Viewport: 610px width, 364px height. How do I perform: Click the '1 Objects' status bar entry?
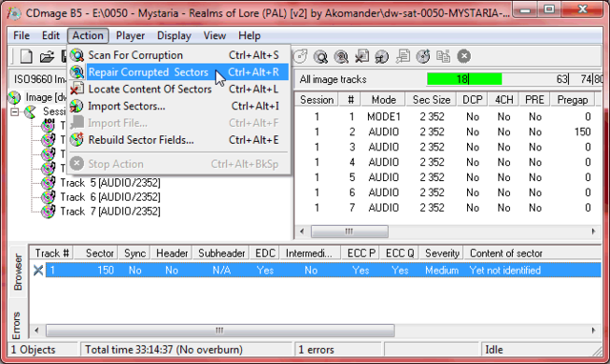coord(33,350)
